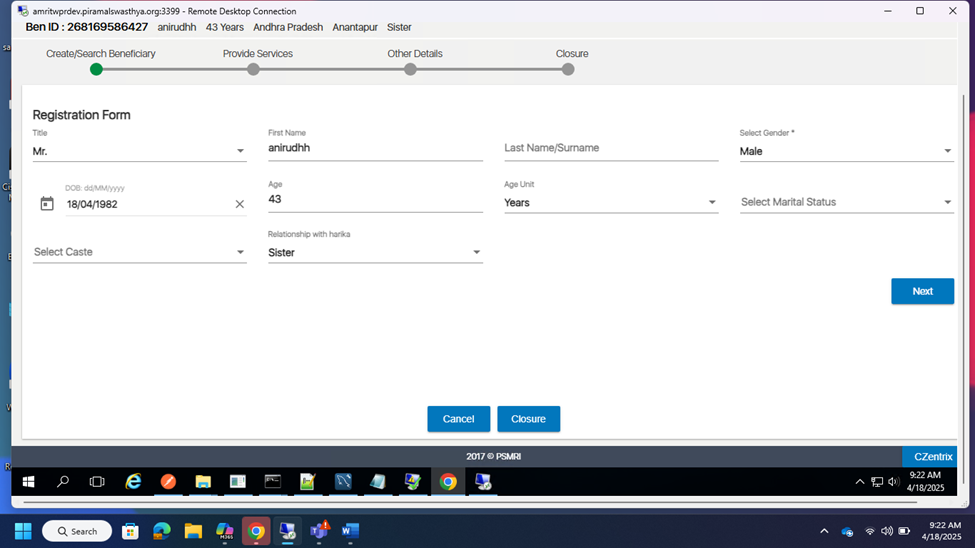The width and height of the screenshot is (975, 548).
Task: Open remote clock showing 9:22 AM
Action: (x=925, y=481)
